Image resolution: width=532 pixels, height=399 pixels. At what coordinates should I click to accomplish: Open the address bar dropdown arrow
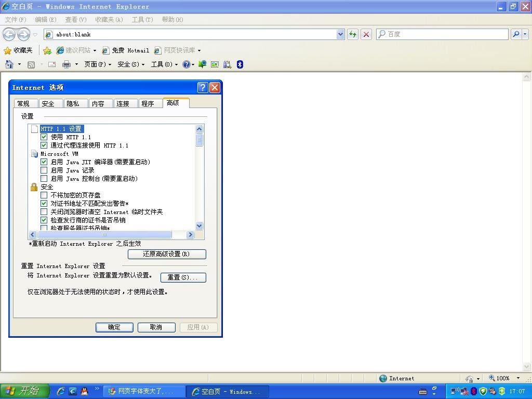340,34
